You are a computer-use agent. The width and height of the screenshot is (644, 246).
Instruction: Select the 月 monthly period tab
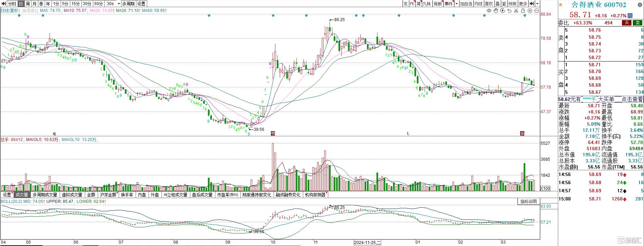click(34, 4)
